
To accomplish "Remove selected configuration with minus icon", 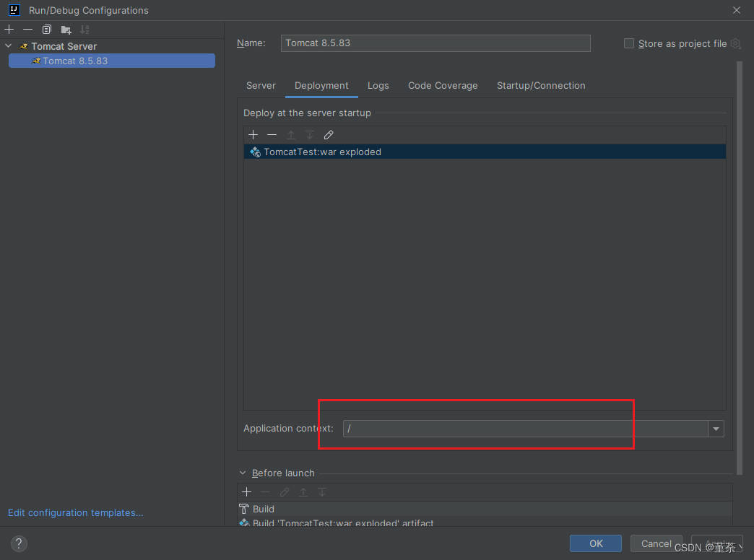I will tap(28, 30).
